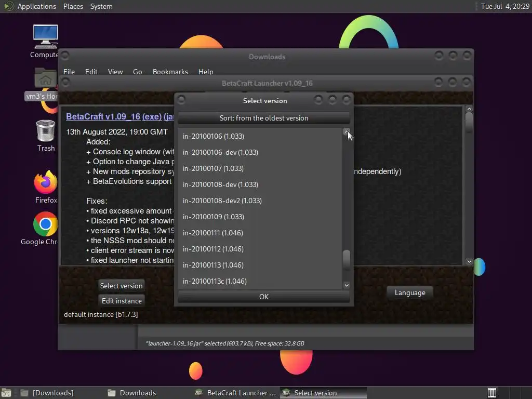Click version list scroll-down arrow
532x399 pixels.
(347, 285)
